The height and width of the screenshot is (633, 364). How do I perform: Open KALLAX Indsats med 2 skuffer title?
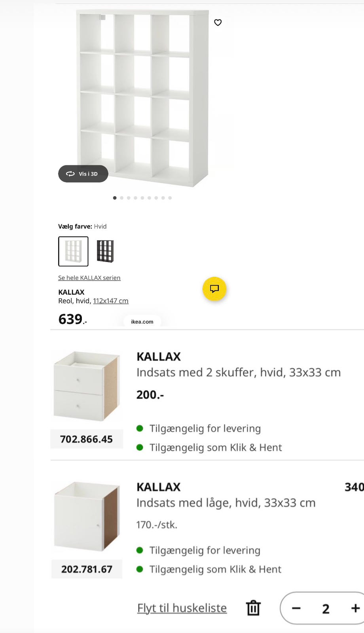(159, 356)
